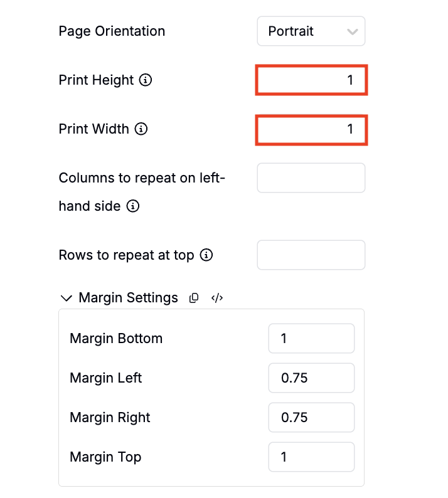Click the Print Height input field
This screenshot has height=498, width=448.
pos(311,80)
